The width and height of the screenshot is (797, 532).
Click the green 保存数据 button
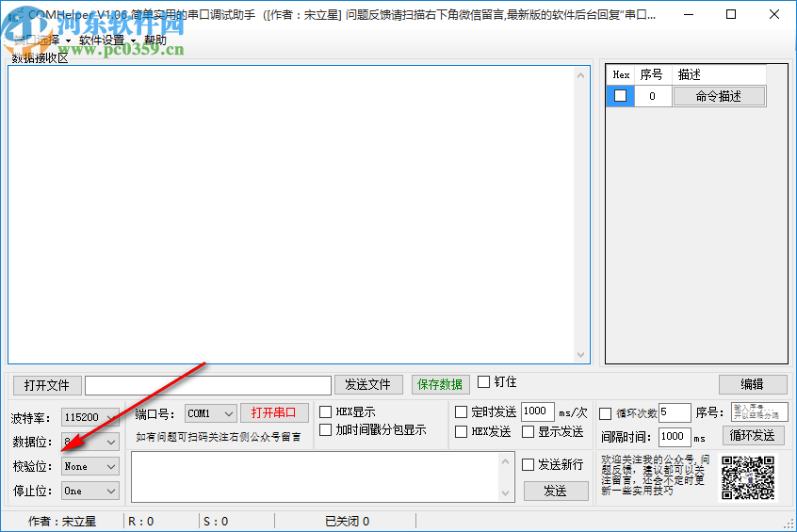[440, 385]
